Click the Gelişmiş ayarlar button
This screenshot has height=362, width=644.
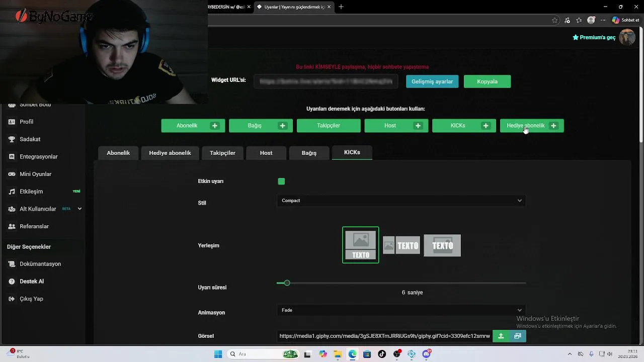432,81
